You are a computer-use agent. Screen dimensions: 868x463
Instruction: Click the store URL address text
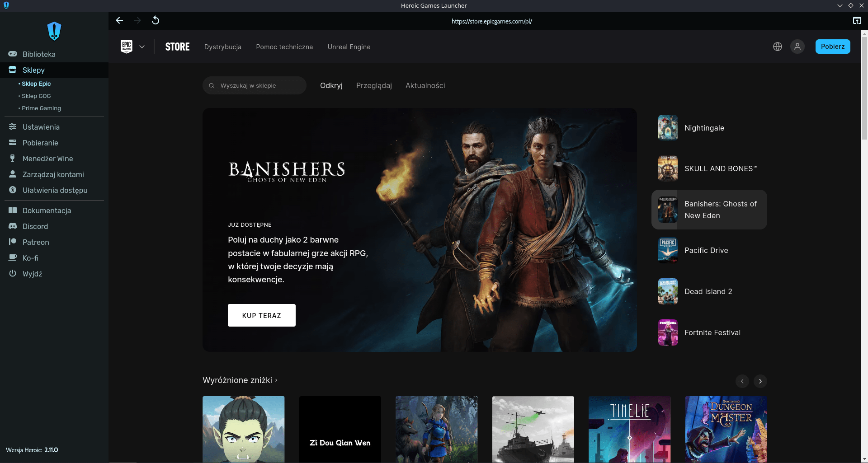point(491,21)
